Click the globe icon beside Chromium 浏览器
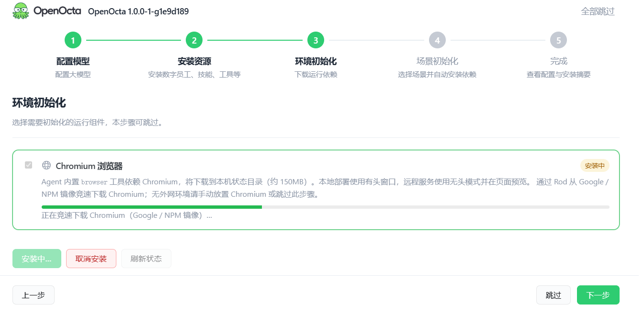The height and width of the screenshot is (316, 644). (46, 165)
